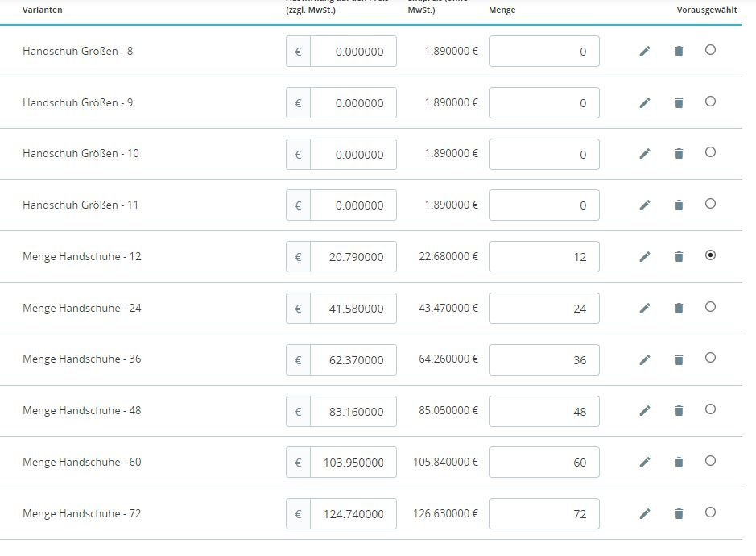The width and height of the screenshot is (756, 556).
Task: Edit the Handschuh Größen - 9 variant
Action: (645, 103)
